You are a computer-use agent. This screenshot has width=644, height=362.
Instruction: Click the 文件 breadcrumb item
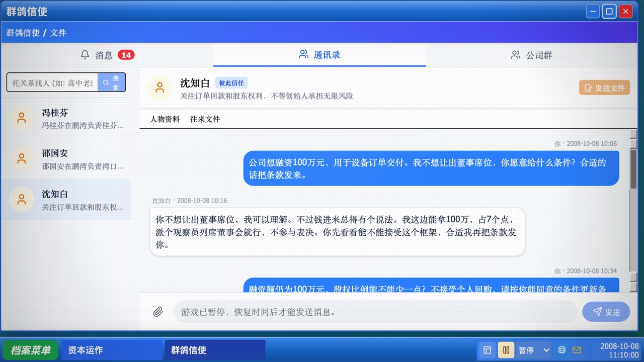[x=58, y=33]
